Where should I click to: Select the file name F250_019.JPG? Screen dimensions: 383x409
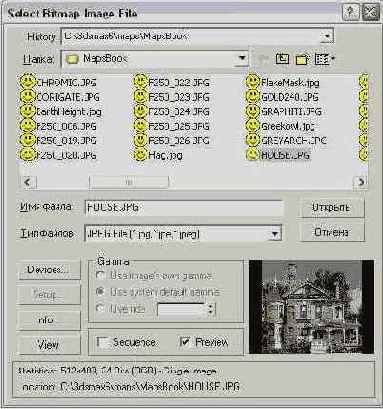coord(66,141)
